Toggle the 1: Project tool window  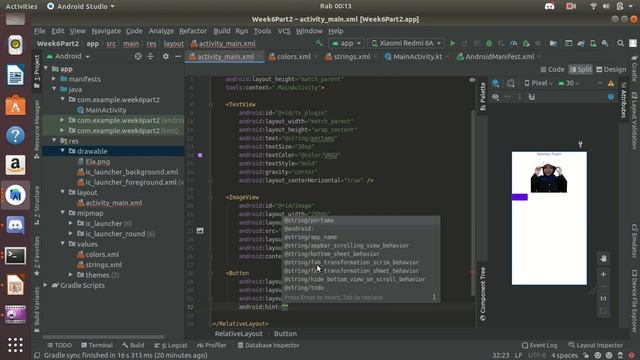coord(37,72)
